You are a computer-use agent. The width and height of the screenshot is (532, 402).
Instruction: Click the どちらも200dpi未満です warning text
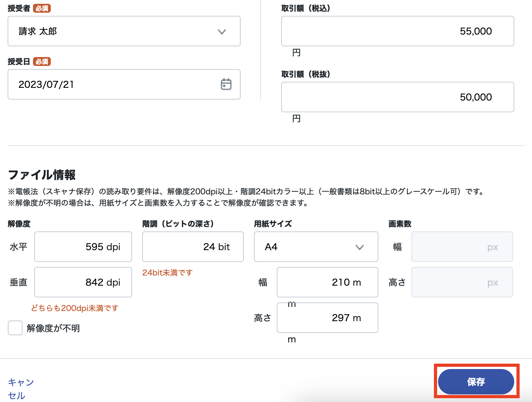point(75,308)
